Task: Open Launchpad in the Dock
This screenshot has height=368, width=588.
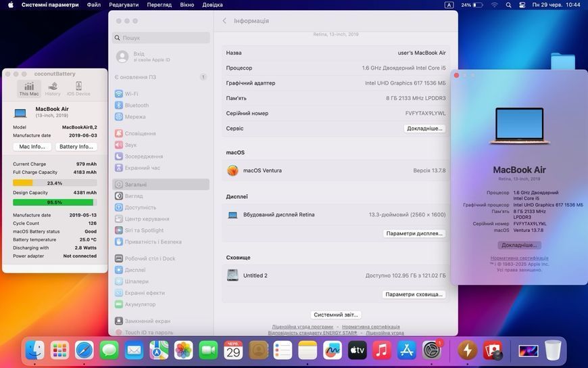Action: [x=59, y=350]
